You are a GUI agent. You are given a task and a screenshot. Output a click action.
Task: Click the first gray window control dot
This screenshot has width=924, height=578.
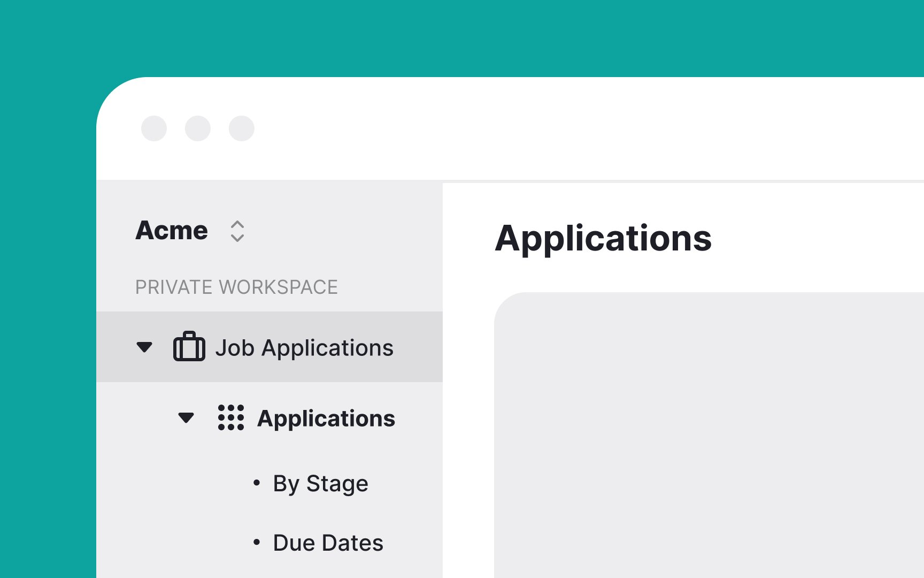(154, 128)
